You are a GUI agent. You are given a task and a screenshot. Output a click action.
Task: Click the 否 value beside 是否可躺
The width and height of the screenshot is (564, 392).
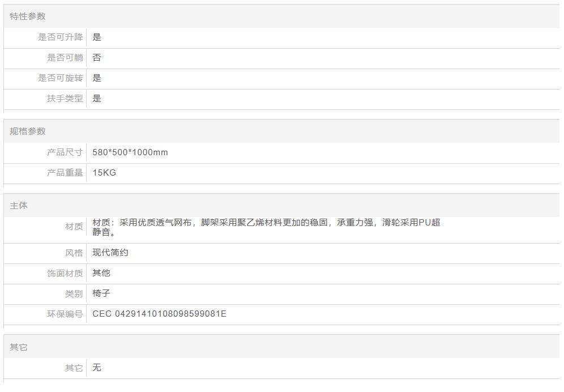pos(97,58)
